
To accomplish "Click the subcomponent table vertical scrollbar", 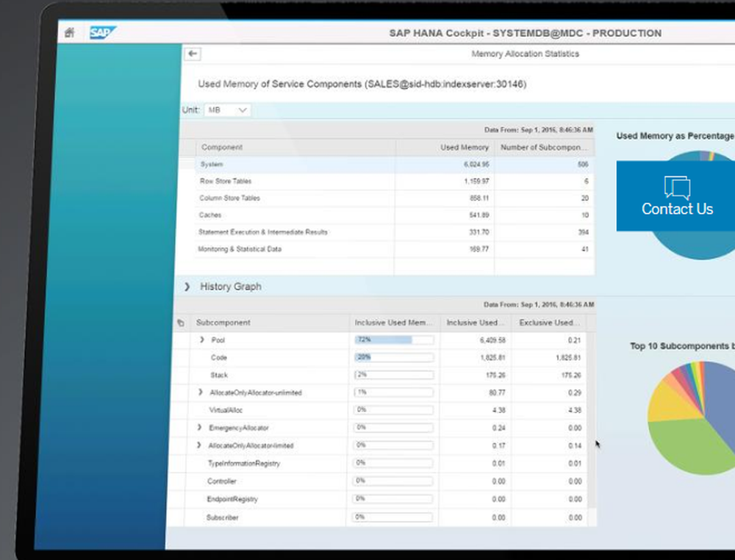I will (592, 420).
